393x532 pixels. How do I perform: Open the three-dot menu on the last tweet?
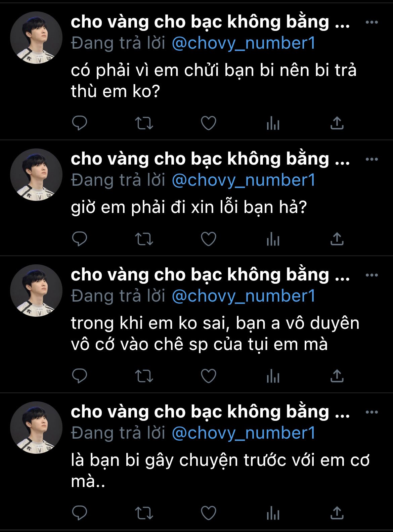coord(372,412)
